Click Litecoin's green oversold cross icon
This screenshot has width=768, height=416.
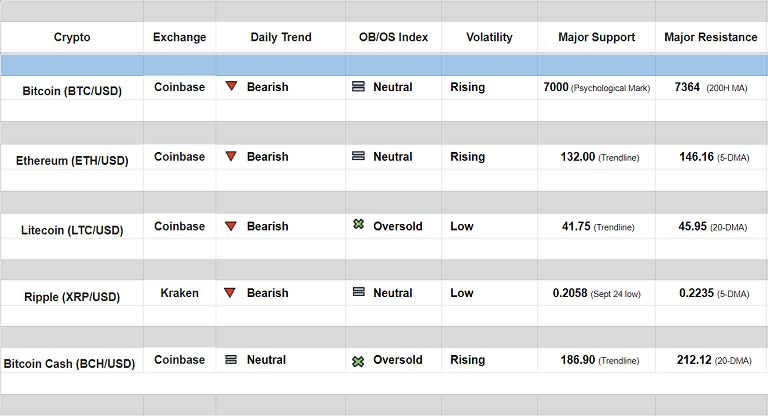358,225
